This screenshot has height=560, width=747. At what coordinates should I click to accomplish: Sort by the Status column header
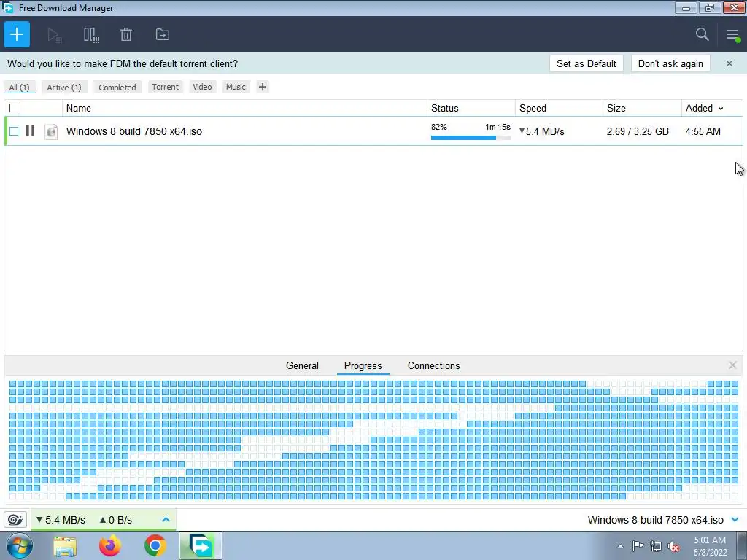pyautogui.click(x=471, y=108)
